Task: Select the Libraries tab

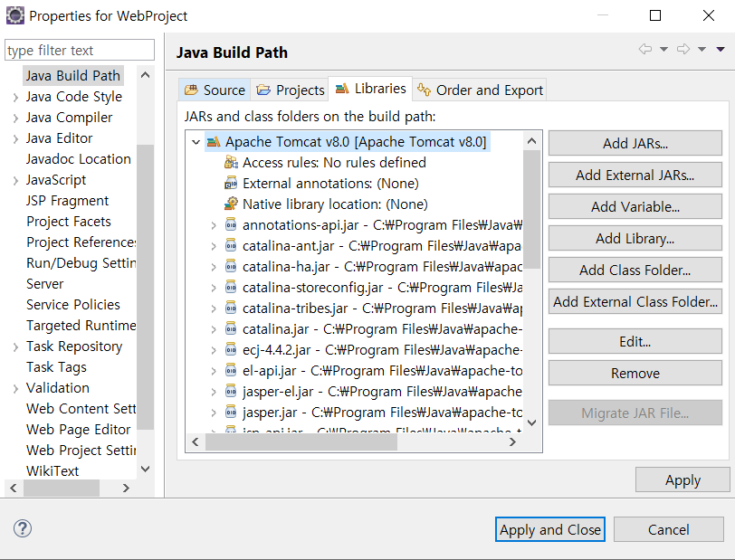Action: [x=370, y=89]
